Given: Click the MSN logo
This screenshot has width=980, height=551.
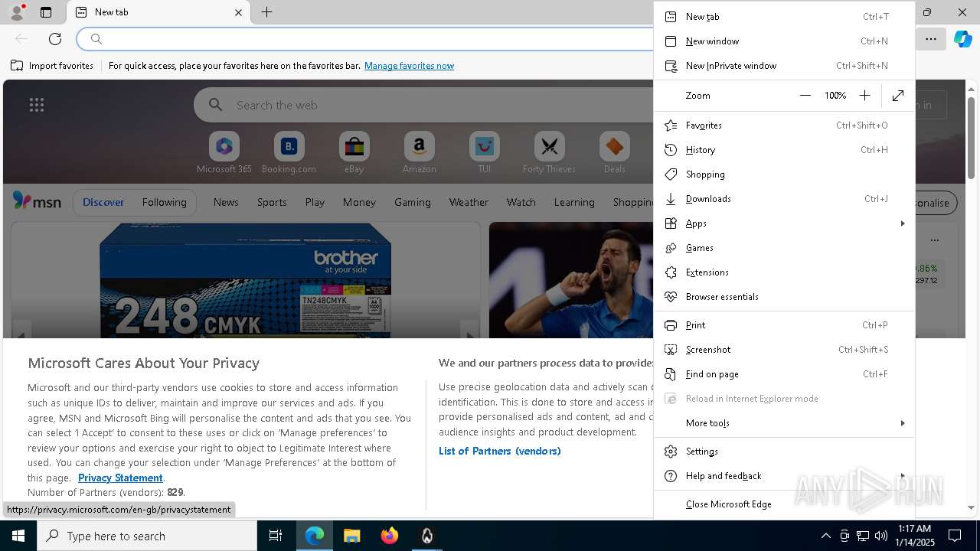Looking at the screenshot, I should click(x=37, y=201).
